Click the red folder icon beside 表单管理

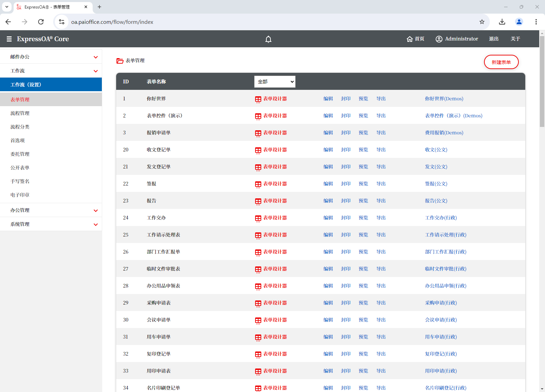click(120, 61)
